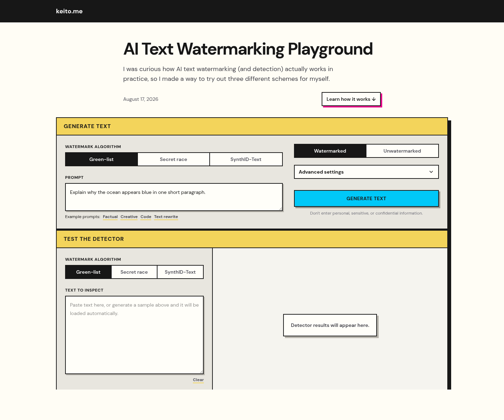Select Green-list algorithm in Generate Text
Viewport: 504px width, 420px height.
click(101, 159)
